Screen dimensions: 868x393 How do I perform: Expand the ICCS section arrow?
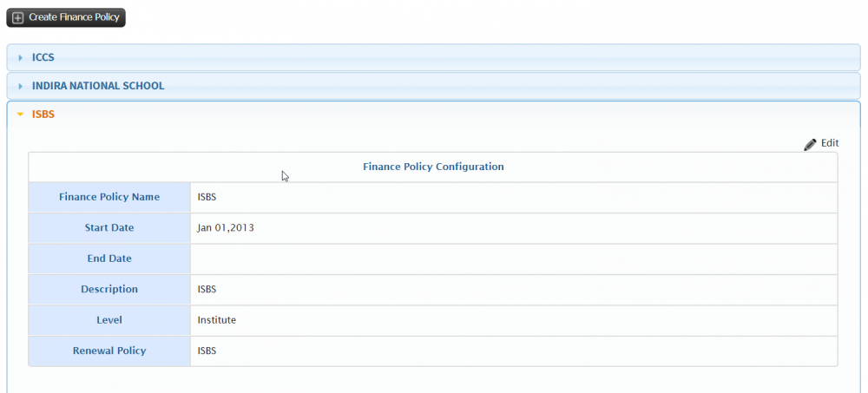21,57
